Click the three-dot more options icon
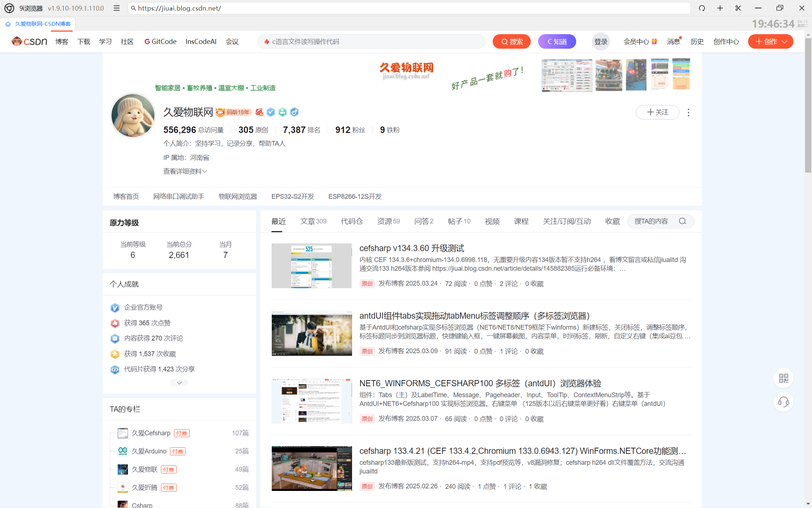812x508 pixels. [688, 112]
